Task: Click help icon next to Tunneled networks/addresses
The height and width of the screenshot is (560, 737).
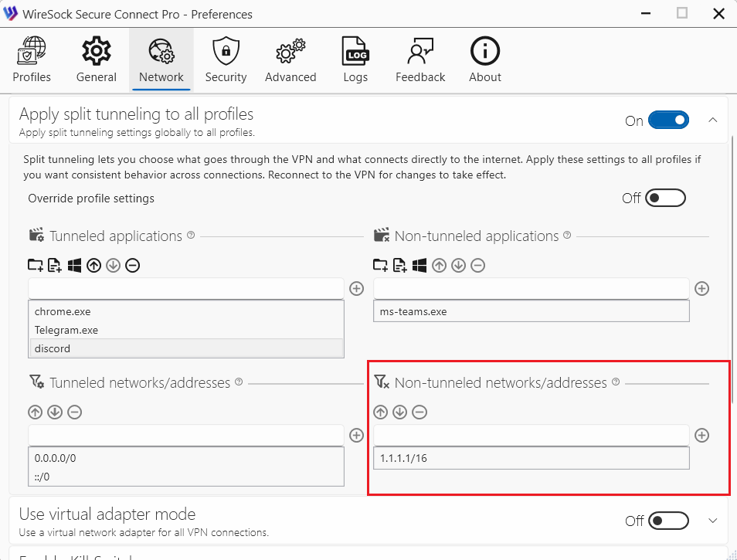Action: point(239,382)
